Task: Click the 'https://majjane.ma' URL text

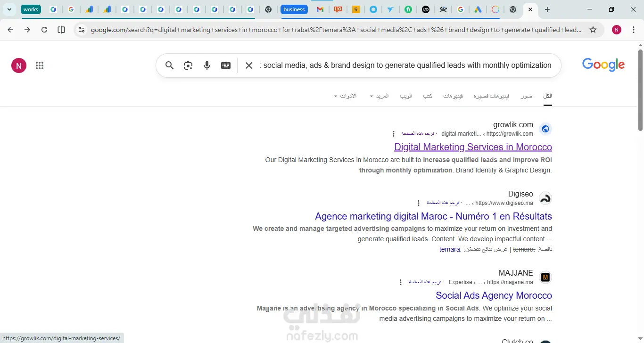Action: tap(510, 282)
